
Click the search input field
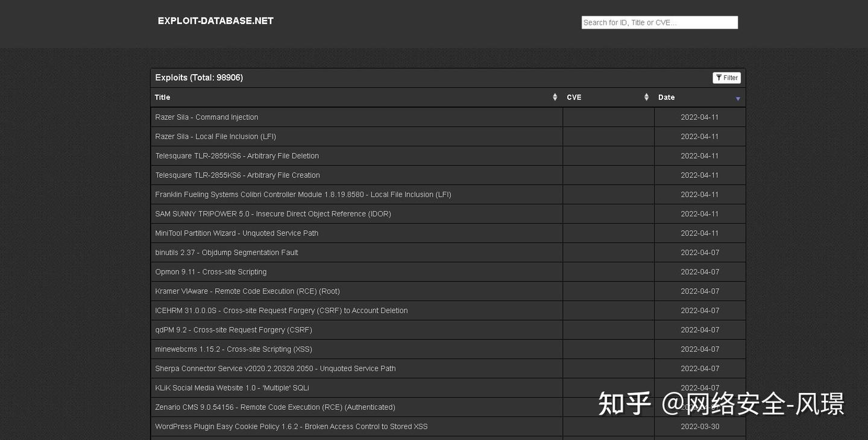pos(659,22)
